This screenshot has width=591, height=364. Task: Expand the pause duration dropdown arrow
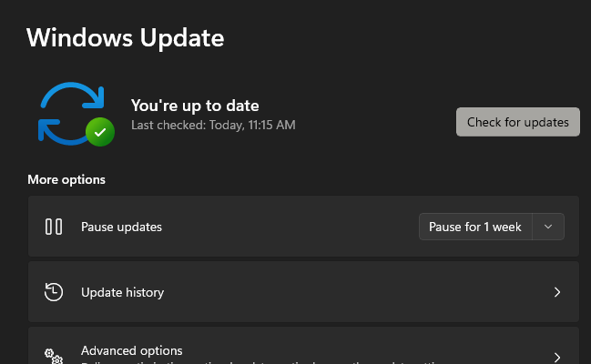(x=547, y=227)
